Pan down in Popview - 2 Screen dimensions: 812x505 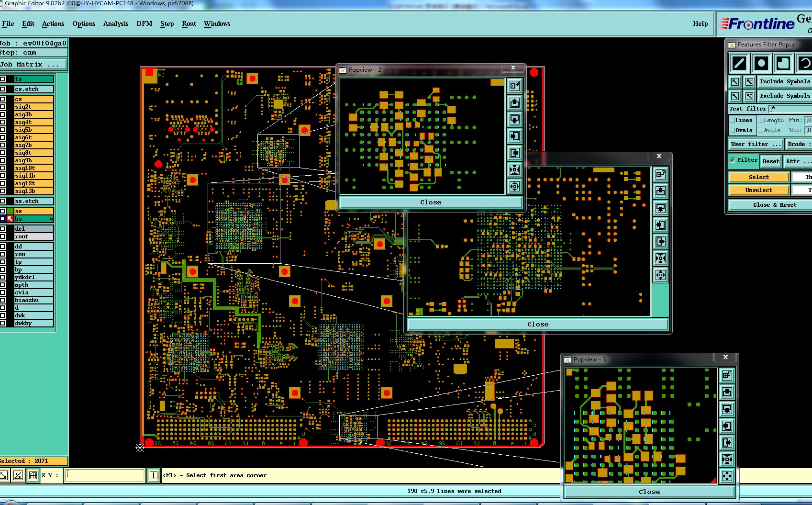pyautogui.click(x=514, y=119)
